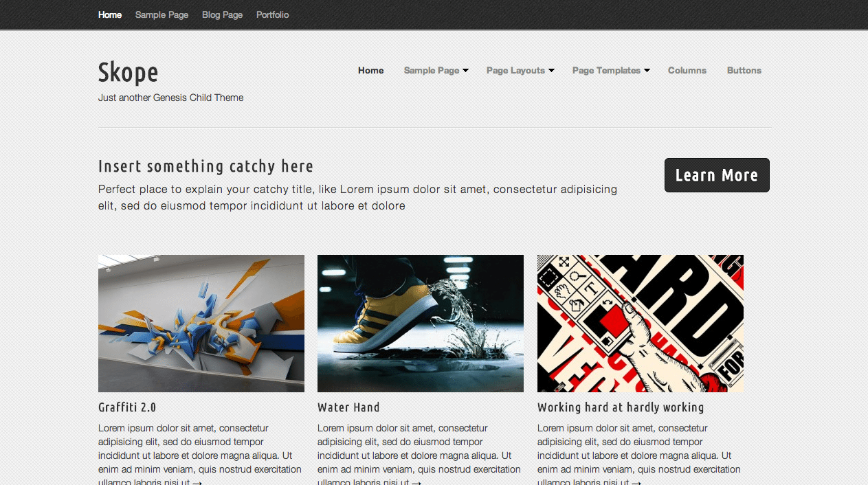868x485 pixels.
Task: Expand the Page Layouts dropdown arrow
Action: coord(551,71)
